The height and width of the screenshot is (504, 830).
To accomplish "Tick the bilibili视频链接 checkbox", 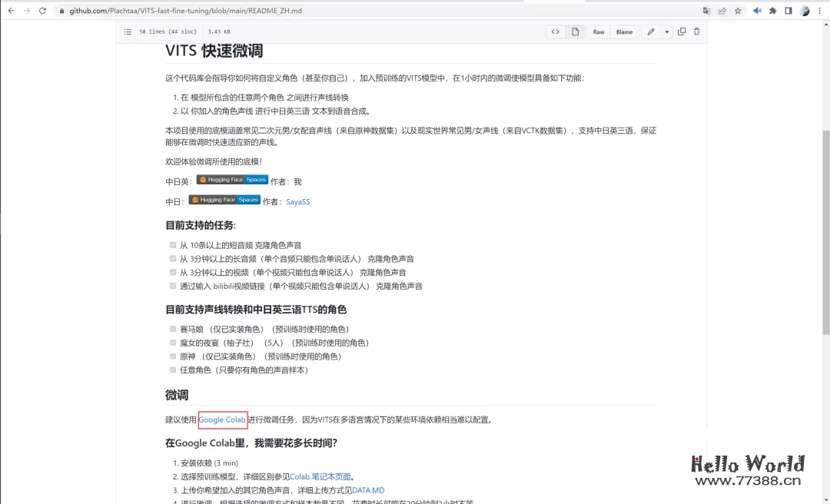I will click(173, 286).
